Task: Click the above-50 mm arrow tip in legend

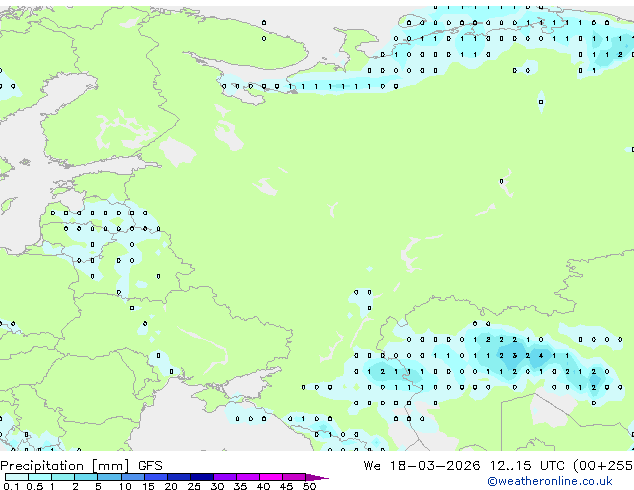Action: pyautogui.click(x=317, y=477)
